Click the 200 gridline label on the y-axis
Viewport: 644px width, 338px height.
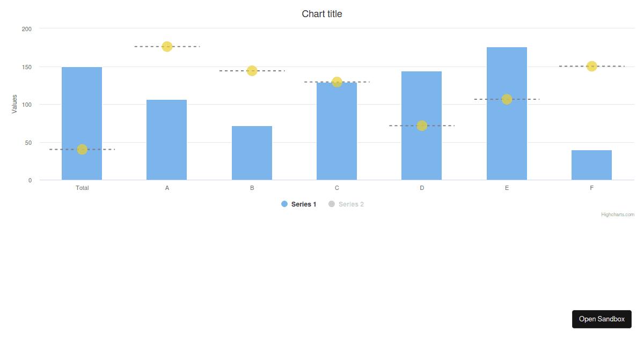pos(26,29)
